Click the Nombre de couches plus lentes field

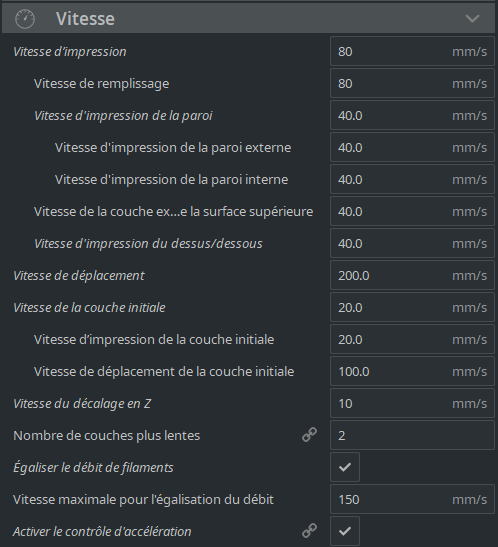pos(412,435)
